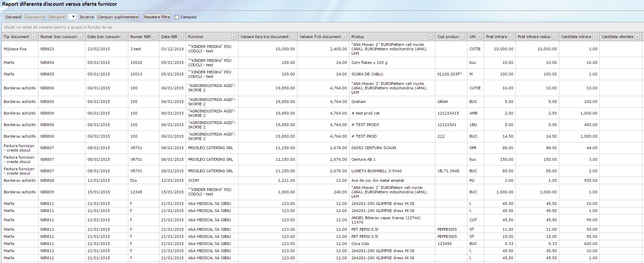Open filter icon on Numar bon consum column

[80, 37]
